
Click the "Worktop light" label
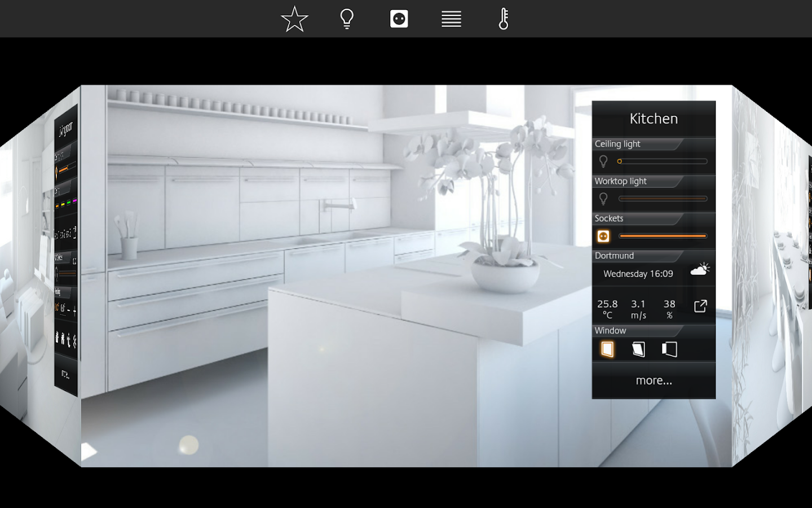click(620, 181)
